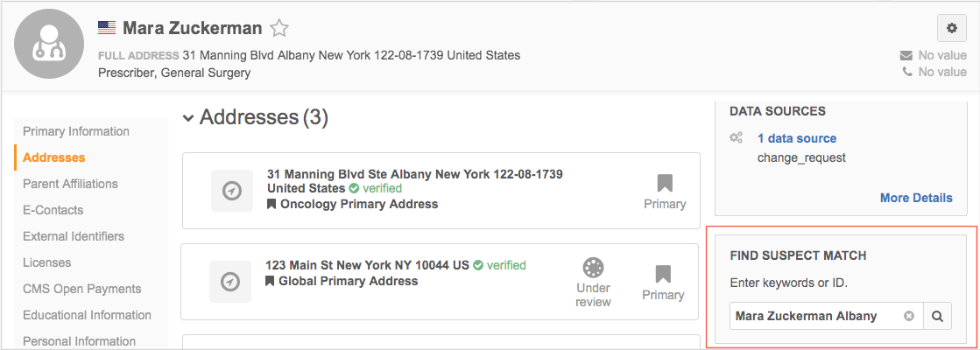Image resolution: width=980 pixels, height=350 pixels.
Task: Click the data sources gears icon
Action: (x=737, y=138)
